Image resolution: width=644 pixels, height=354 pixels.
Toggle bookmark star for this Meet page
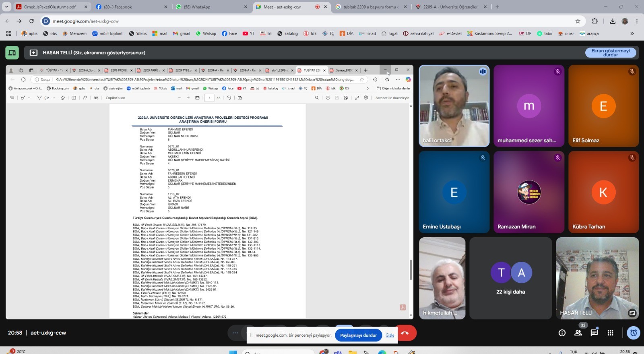tap(578, 21)
